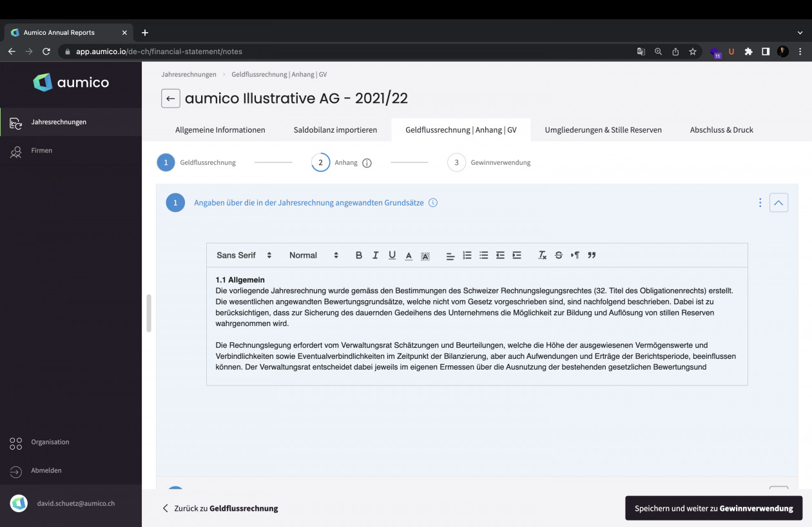Open the Abschluss & Druck tab
812x527 pixels.
click(721, 129)
